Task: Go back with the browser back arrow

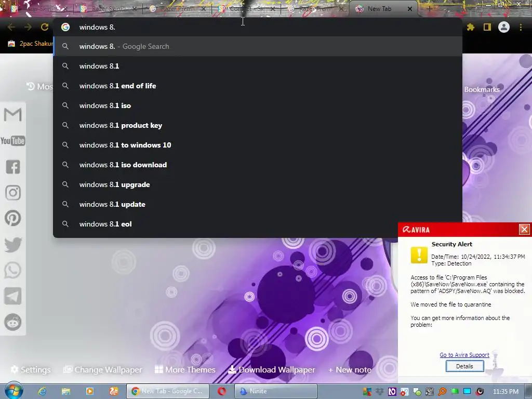Action: click(x=11, y=27)
